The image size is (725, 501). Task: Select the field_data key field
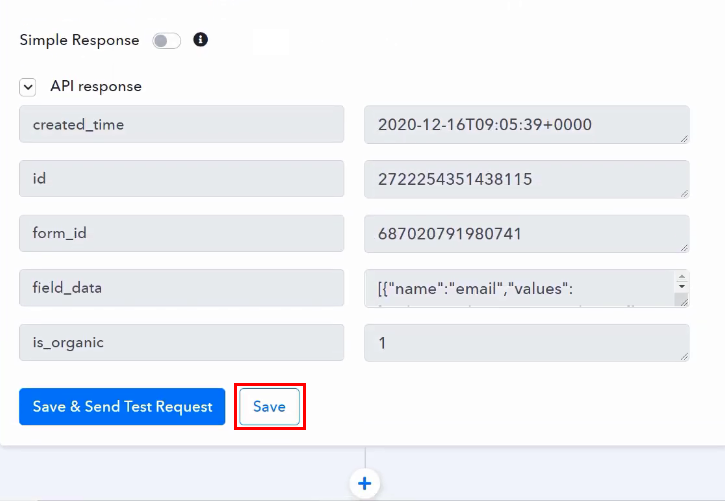(181, 288)
